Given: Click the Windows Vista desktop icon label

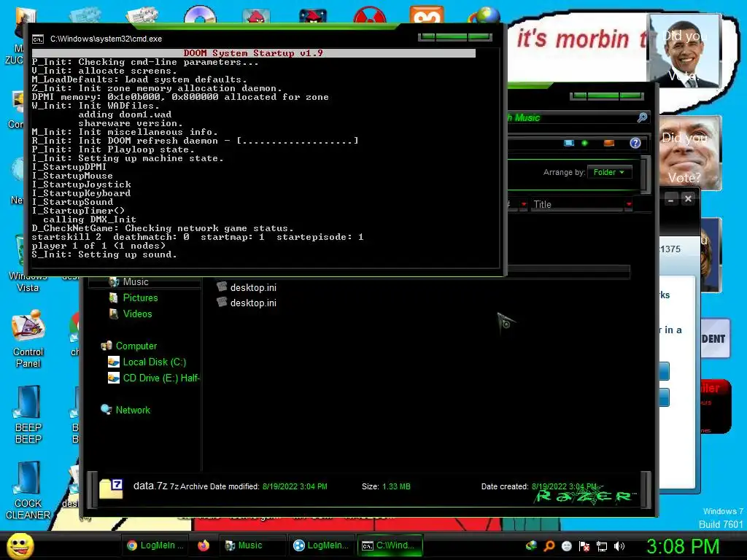Looking at the screenshot, I should [x=28, y=282].
